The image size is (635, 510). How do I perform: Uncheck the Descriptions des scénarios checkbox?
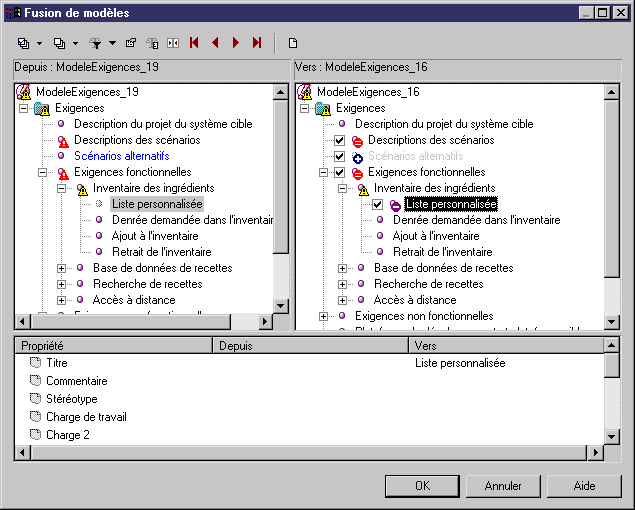[339, 141]
